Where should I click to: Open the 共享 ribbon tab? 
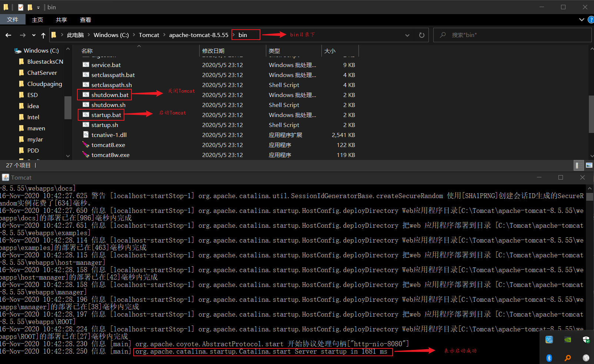pyautogui.click(x=61, y=20)
